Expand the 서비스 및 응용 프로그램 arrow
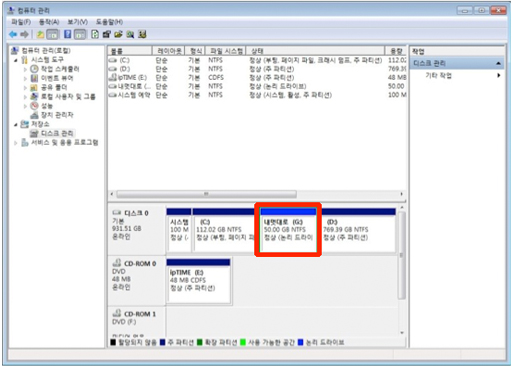 pyautogui.click(x=16, y=143)
